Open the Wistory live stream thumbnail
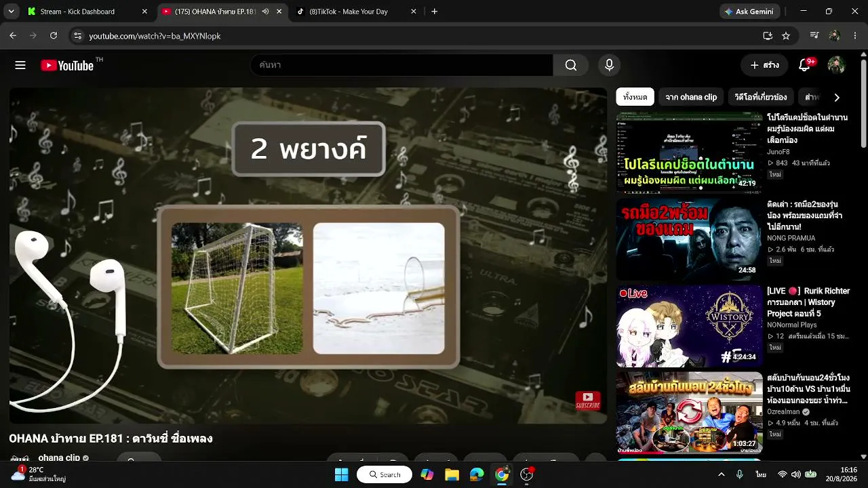Screen dimensions: 868x488 (690, 326)
